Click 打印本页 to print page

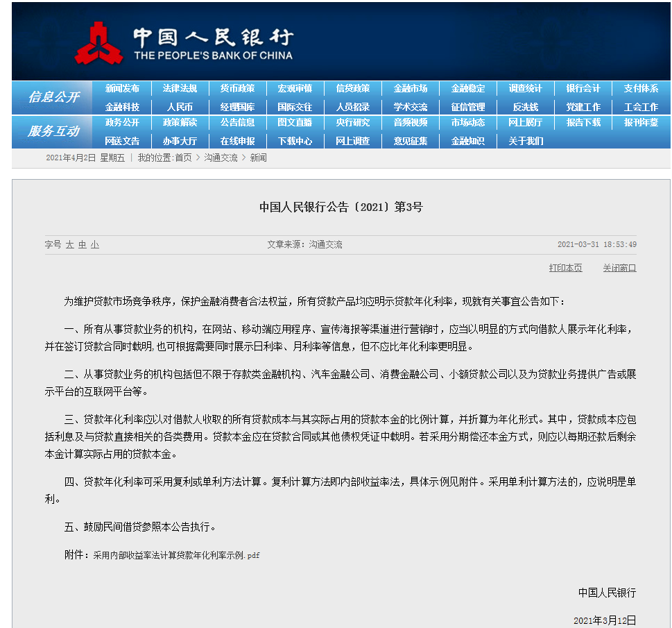[566, 268]
